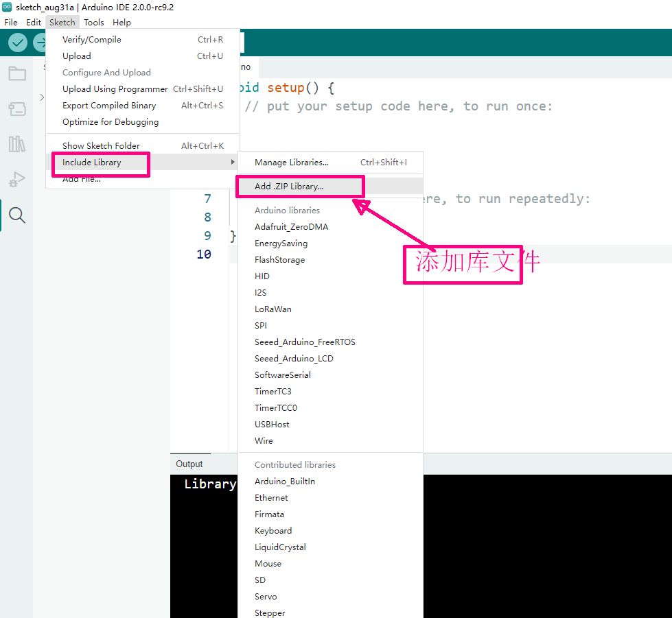Screen dimensions: 672x618
Task: Close the open Sketch menu
Action: [62, 22]
